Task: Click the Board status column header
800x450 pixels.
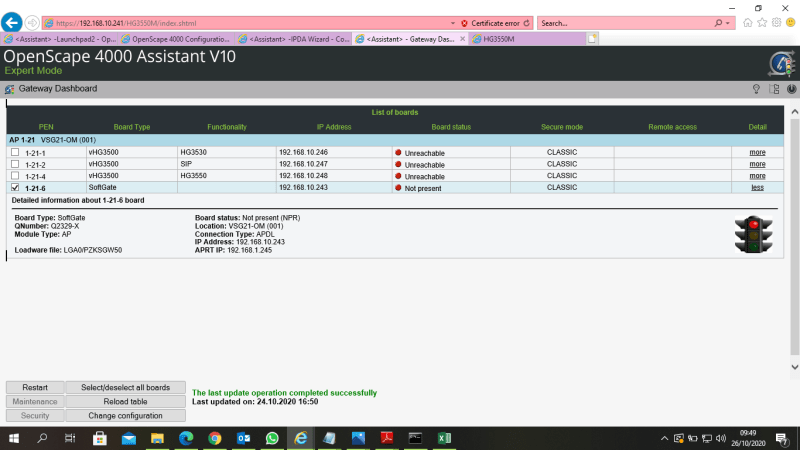Action: (451, 127)
